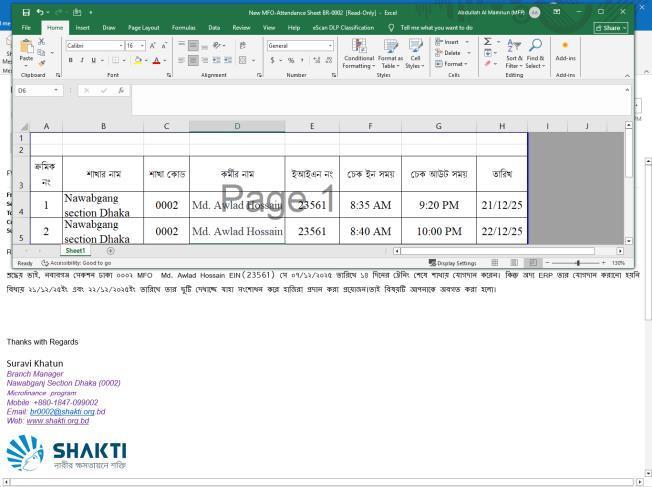The image size is (652, 487).
Task: Click the Share button
Action: tap(609, 28)
